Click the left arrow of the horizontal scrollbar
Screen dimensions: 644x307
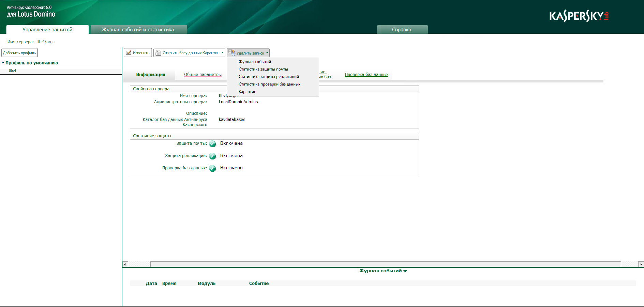(125, 264)
